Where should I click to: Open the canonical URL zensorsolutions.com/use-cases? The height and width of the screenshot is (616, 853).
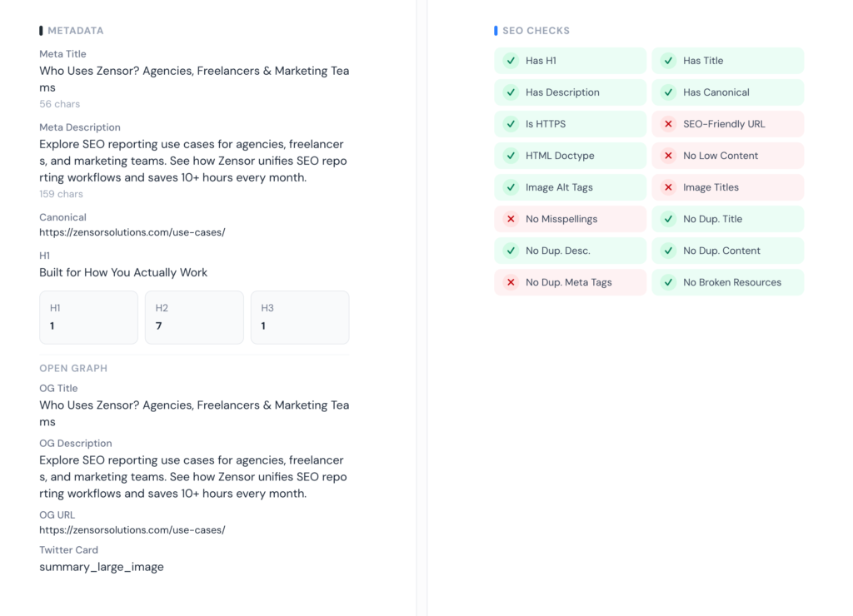132,232
